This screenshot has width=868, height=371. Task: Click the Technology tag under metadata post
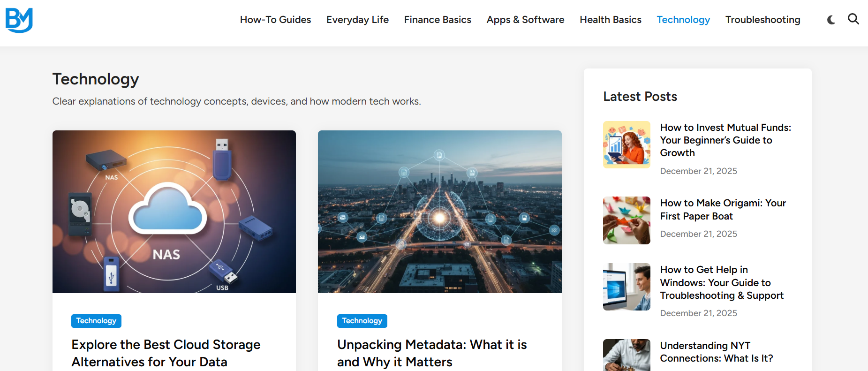pos(362,321)
